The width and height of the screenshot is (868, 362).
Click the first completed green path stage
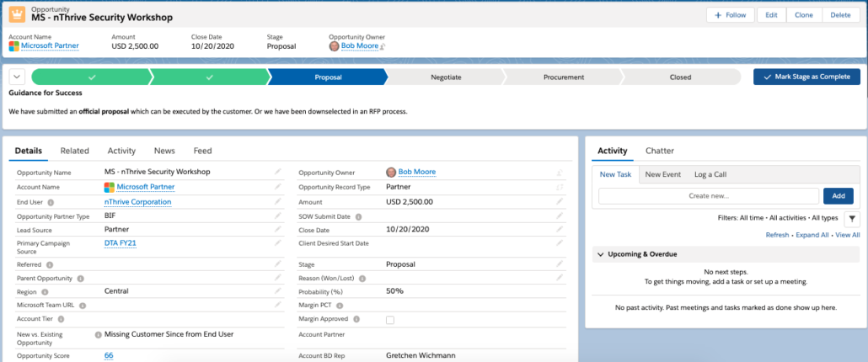[91, 77]
